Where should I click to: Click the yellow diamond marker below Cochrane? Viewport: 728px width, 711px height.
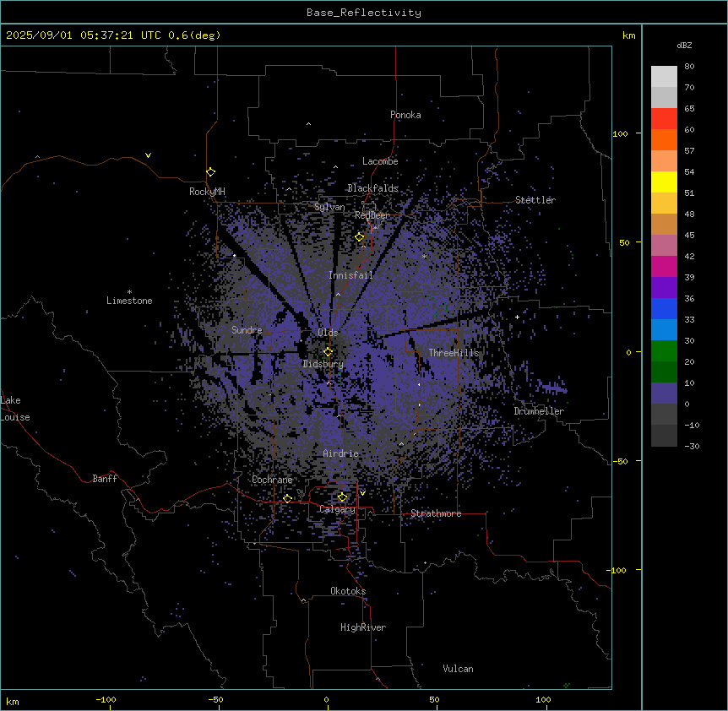[287, 499]
